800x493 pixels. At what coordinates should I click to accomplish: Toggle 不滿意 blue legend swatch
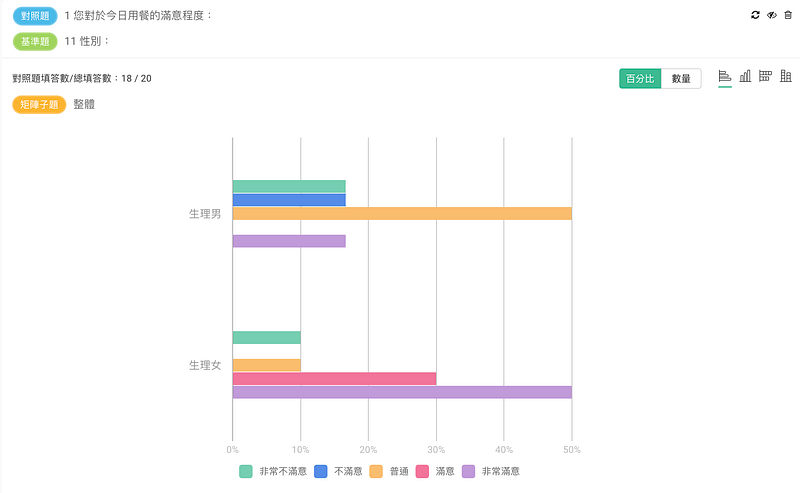320,472
